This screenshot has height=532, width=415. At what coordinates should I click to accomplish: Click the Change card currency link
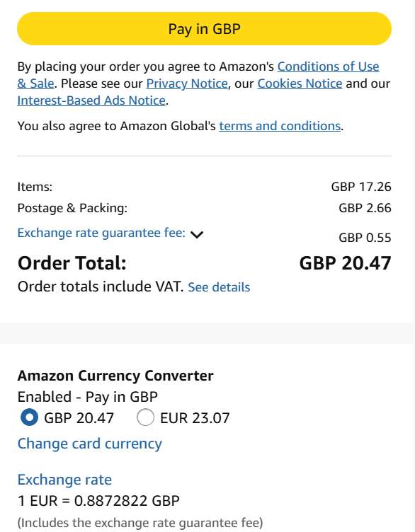90,444
